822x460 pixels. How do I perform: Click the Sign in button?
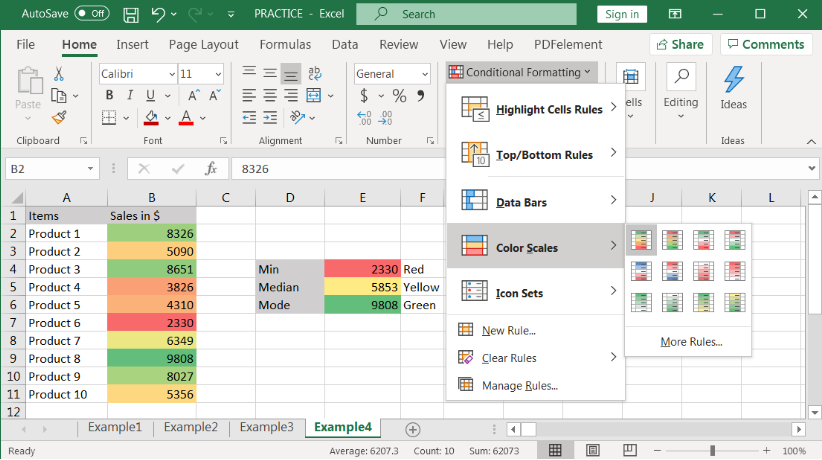point(622,14)
